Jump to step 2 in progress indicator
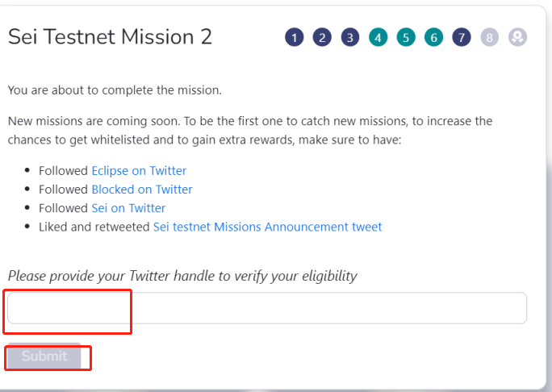 point(322,37)
